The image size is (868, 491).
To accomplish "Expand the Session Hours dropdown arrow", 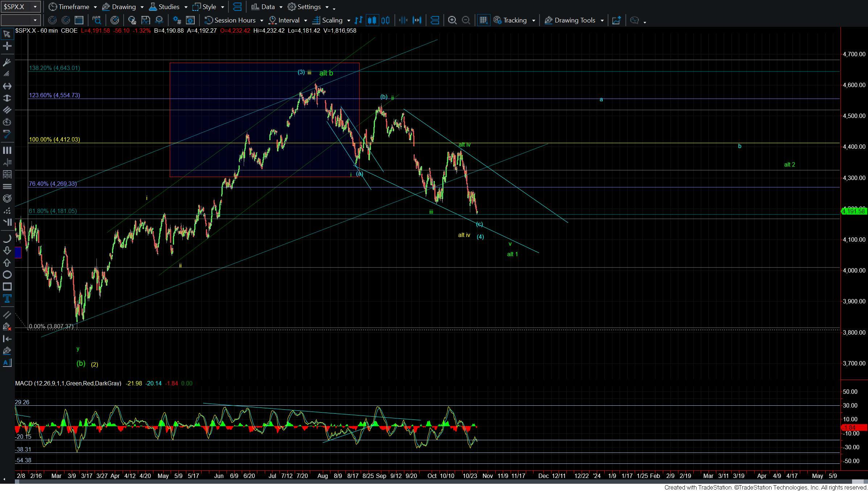I will point(262,20).
